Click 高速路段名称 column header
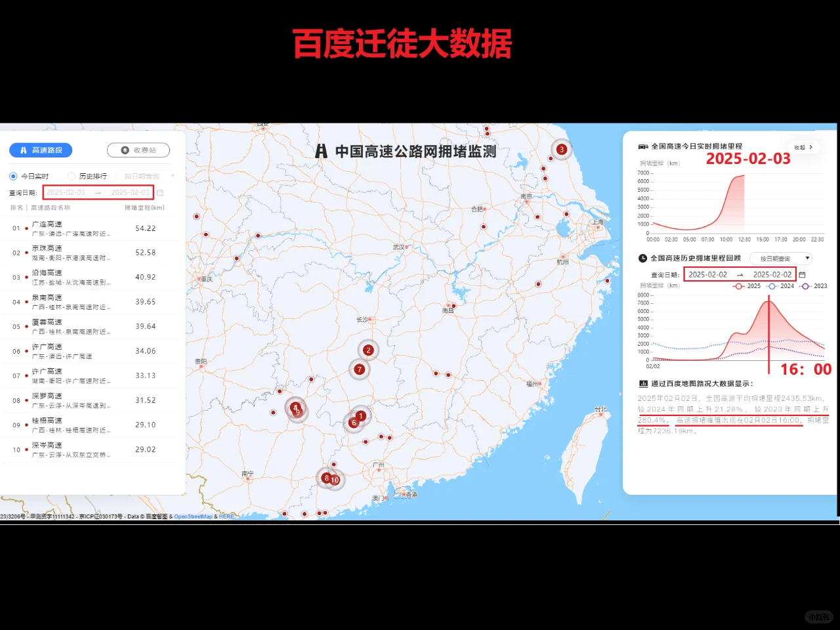The width and height of the screenshot is (840, 630). click(x=51, y=207)
